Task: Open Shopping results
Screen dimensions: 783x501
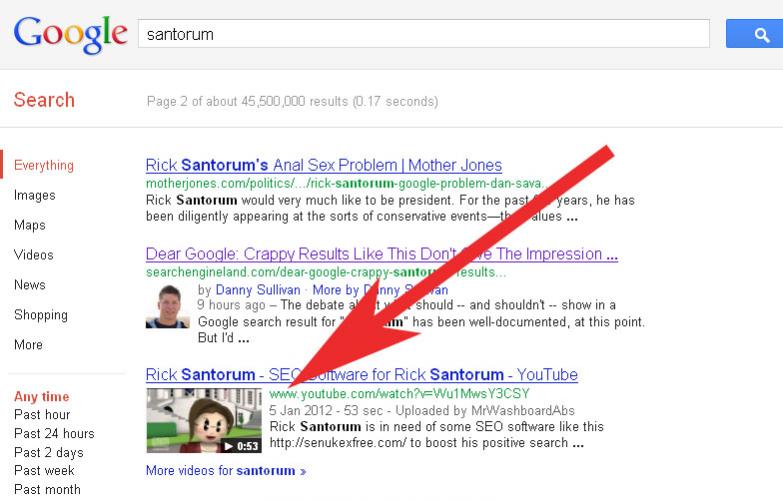Action: pyautogui.click(x=41, y=315)
